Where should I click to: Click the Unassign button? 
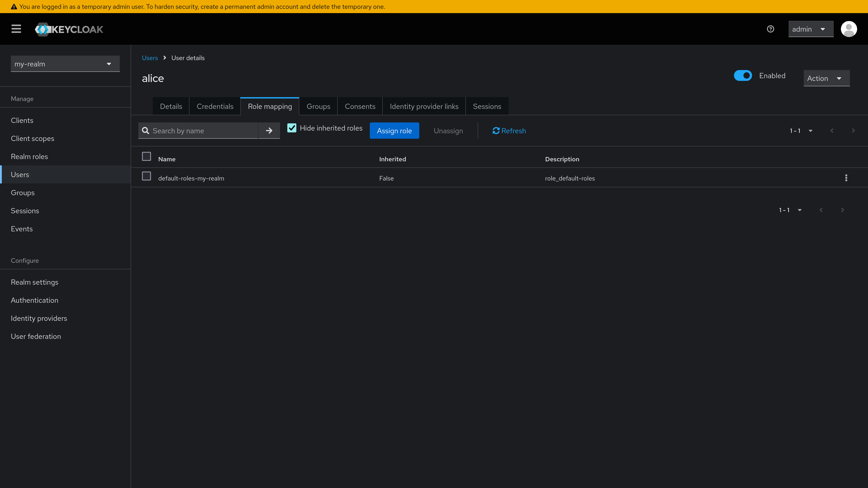click(448, 131)
